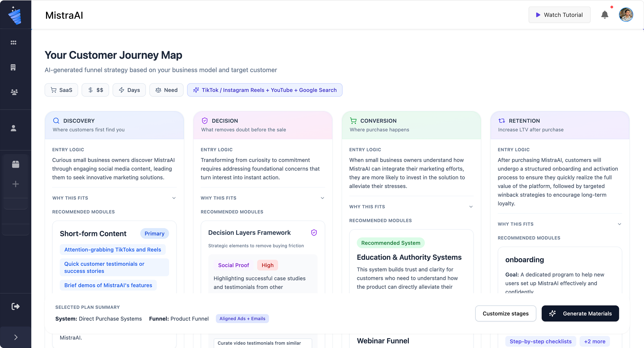Click the Generate Materials button
Viewport: 644px width, 348px height.
(x=580, y=313)
